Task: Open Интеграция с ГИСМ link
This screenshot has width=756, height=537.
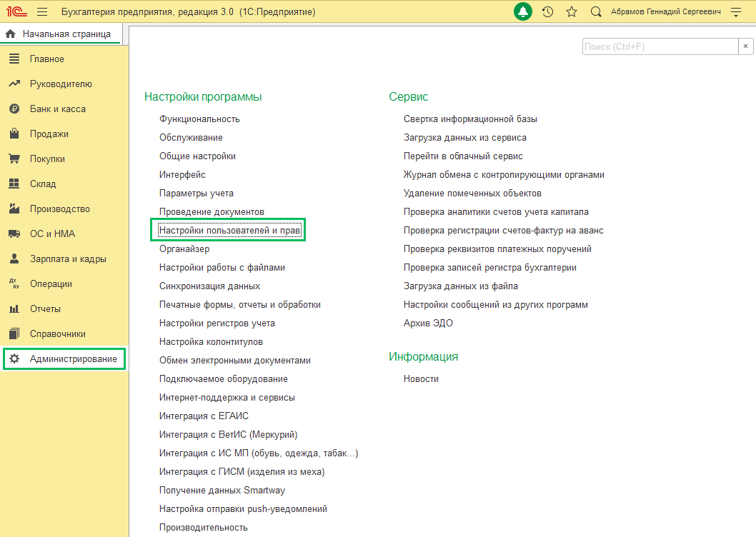Action: pyautogui.click(x=242, y=472)
